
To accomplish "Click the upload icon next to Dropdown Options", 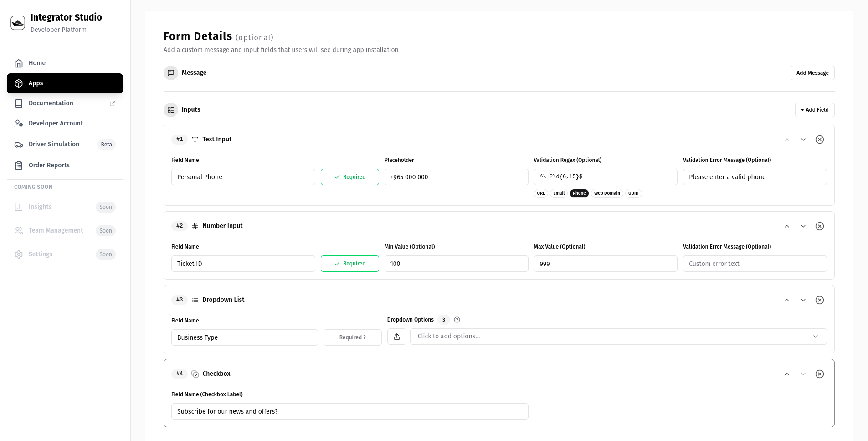I will [x=396, y=336].
